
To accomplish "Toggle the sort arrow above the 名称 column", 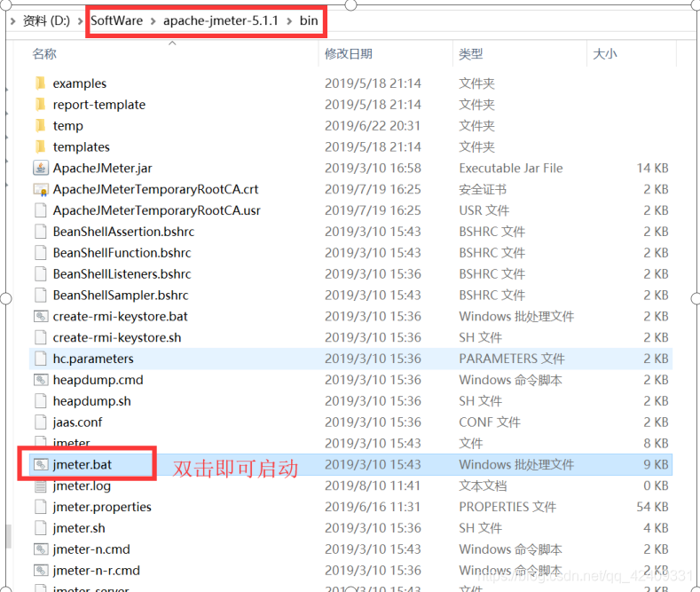I will [172, 43].
